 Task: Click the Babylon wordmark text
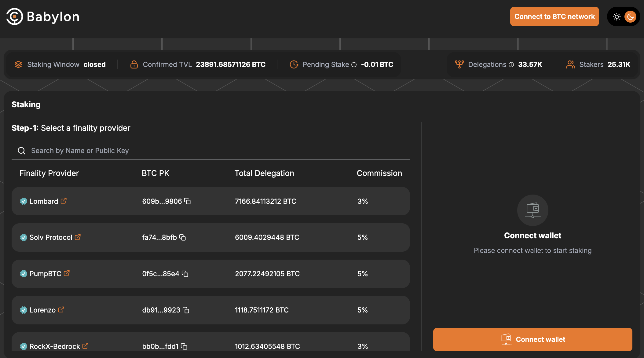point(53,17)
